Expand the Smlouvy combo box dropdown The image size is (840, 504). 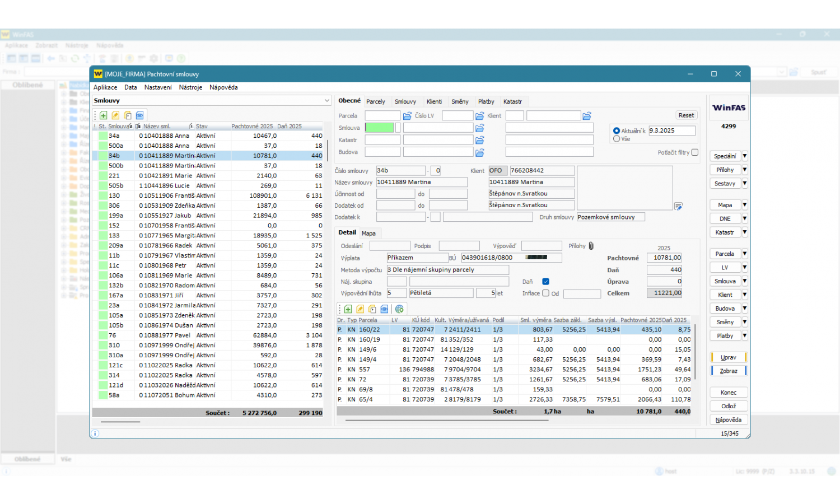pos(327,101)
